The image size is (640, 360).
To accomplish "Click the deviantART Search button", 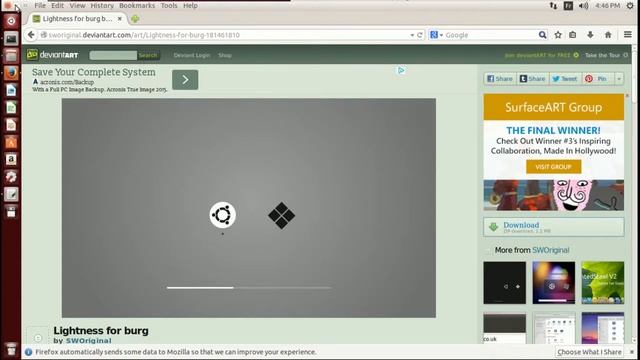I will tap(148, 55).
